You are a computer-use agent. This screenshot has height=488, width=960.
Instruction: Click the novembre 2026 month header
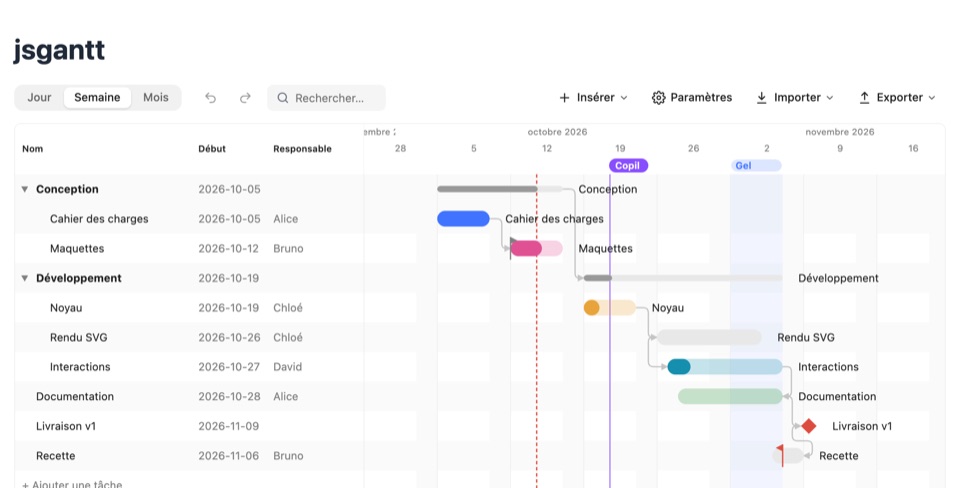840,132
